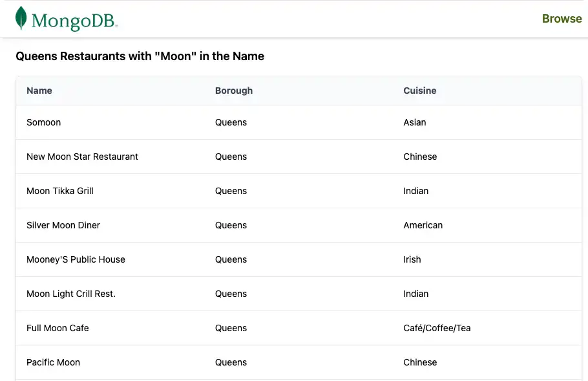Select Moon Light Crill Rest. entry
Image resolution: width=588 pixels, height=381 pixels.
click(71, 294)
